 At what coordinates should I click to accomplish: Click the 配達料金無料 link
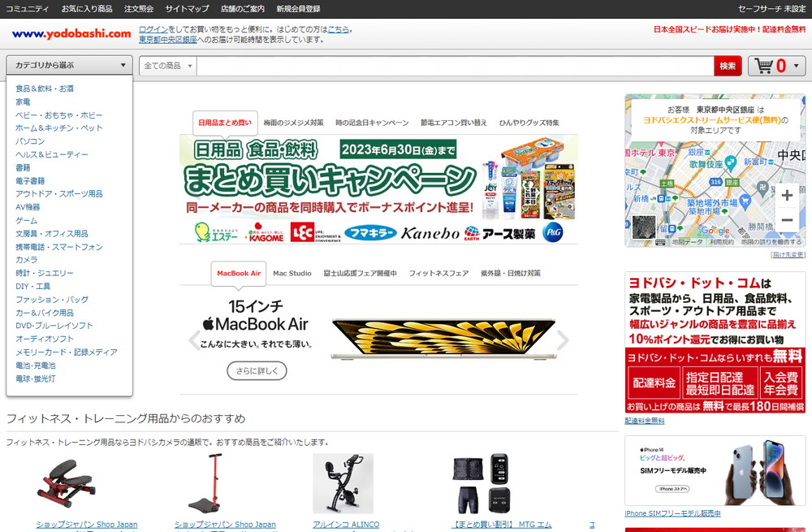(644, 421)
